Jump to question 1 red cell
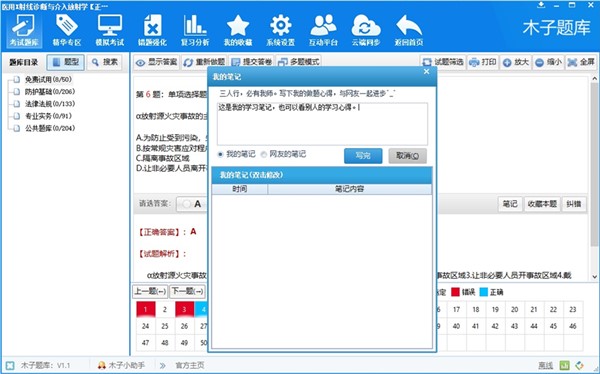 146,309
